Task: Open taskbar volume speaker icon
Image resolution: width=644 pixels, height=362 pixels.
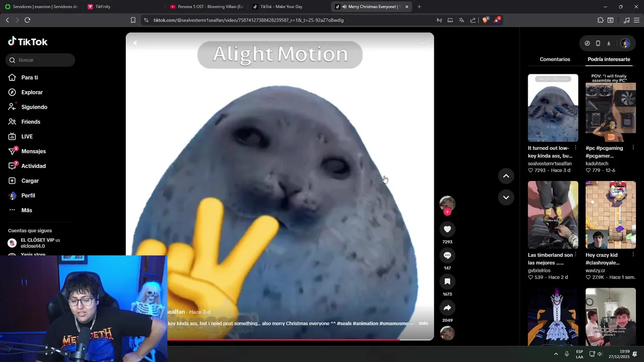Action: tap(600, 354)
